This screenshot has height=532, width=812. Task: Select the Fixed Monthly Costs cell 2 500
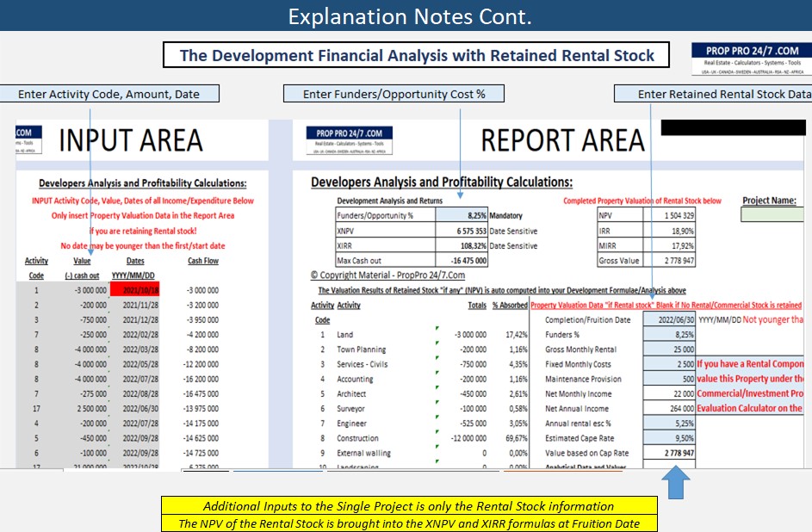click(669, 364)
